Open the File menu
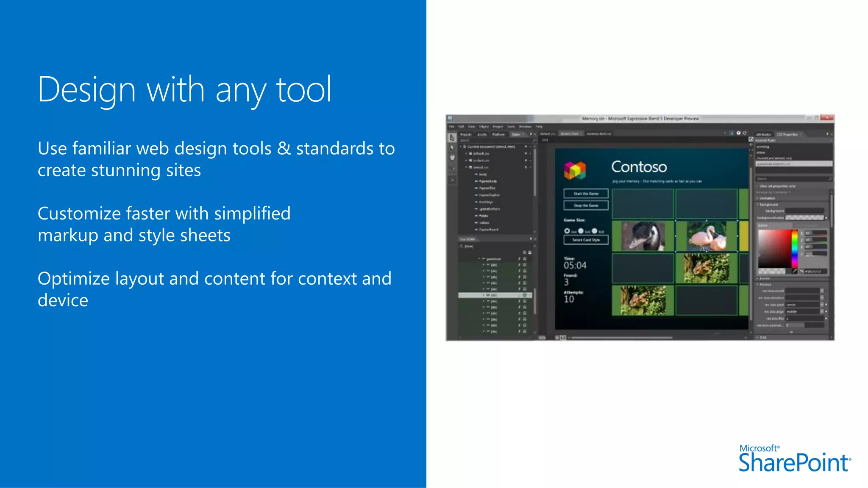868x488 pixels. point(451,127)
